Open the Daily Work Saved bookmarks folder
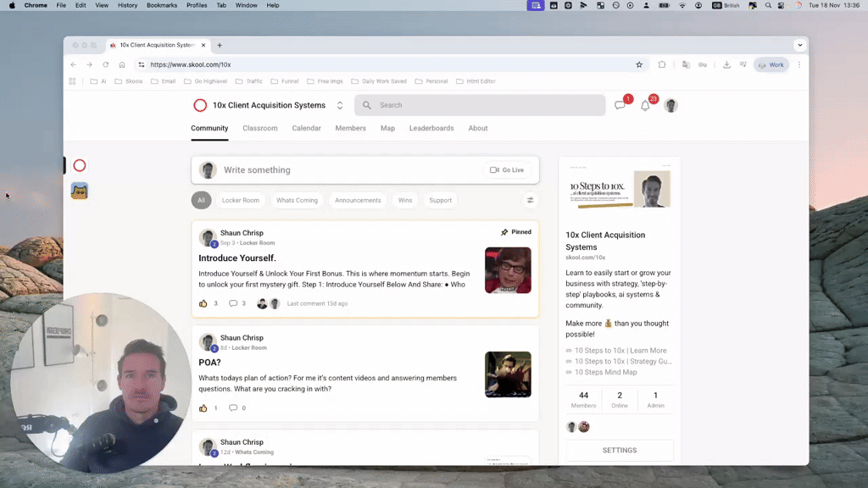868x488 pixels. click(379, 81)
